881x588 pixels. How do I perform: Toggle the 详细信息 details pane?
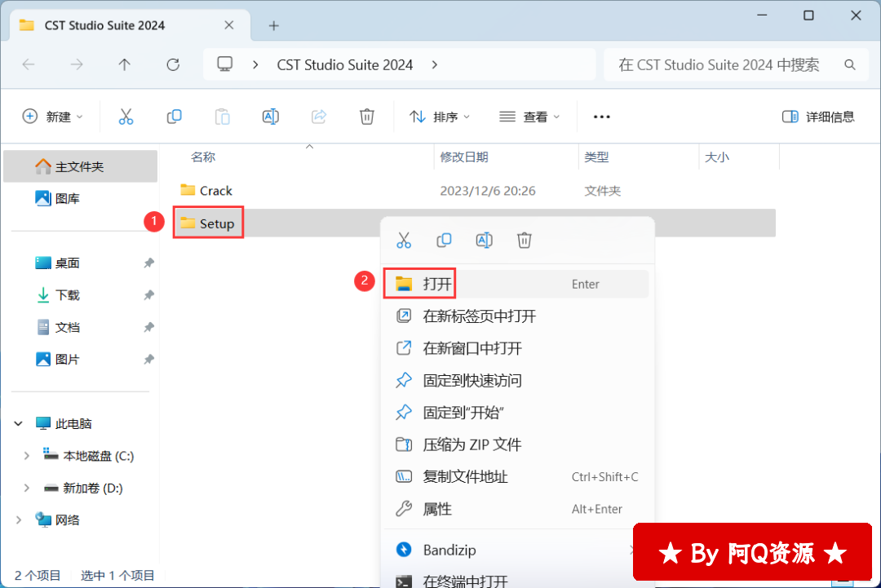pos(818,117)
